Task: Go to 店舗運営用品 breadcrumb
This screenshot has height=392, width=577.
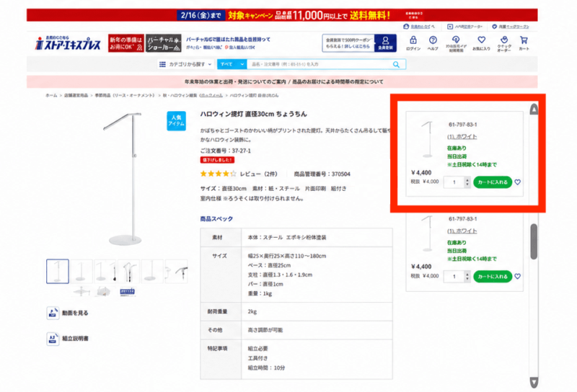Action: pyautogui.click(x=76, y=95)
